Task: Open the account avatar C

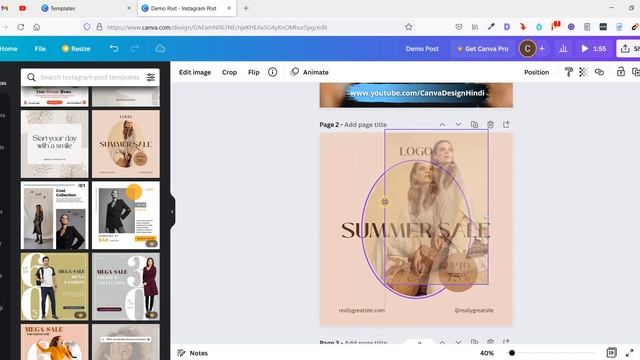Action: coord(527,49)
